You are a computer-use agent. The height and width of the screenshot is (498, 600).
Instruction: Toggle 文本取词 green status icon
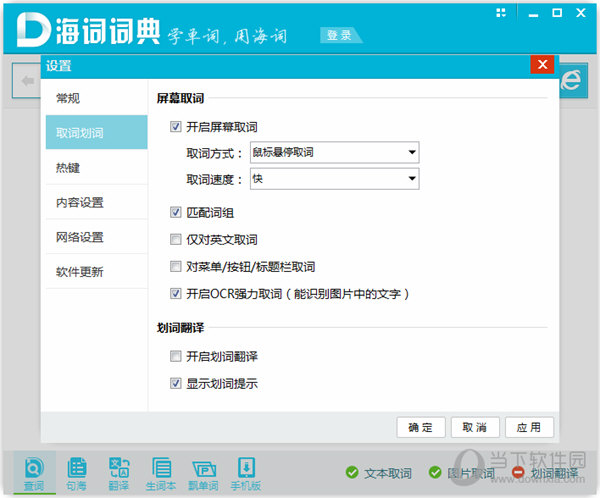[352, 472]
